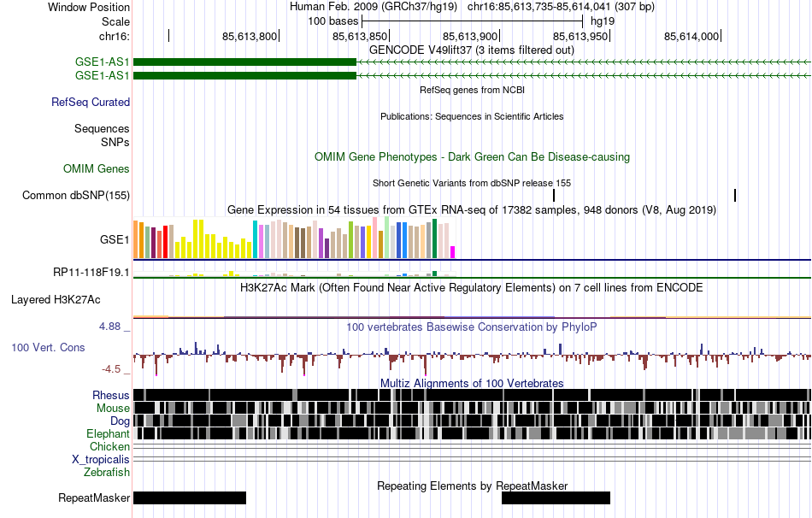This screenshot has width=812, height=518.
Task: Click Repeating Elements by RepeatMasker title
Action: click(472, 486)
